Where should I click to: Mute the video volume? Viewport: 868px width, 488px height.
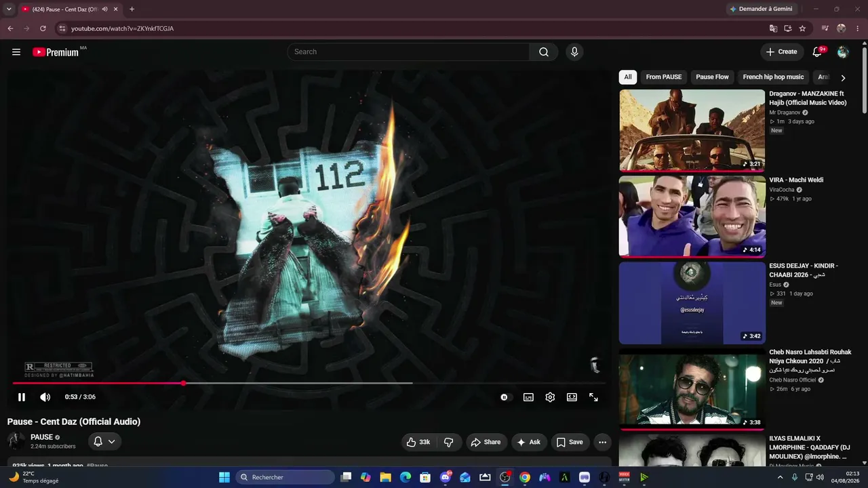pyautogui.click(x=45, y=397)
